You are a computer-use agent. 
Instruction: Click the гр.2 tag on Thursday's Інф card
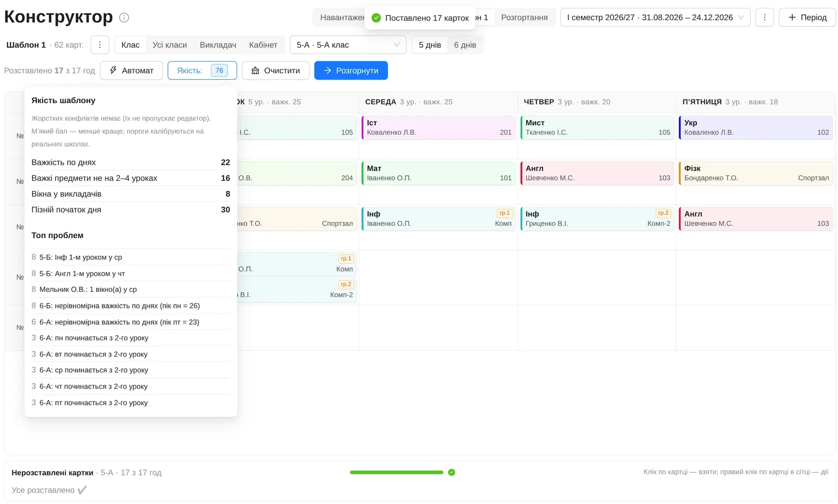tap(663, 213)
